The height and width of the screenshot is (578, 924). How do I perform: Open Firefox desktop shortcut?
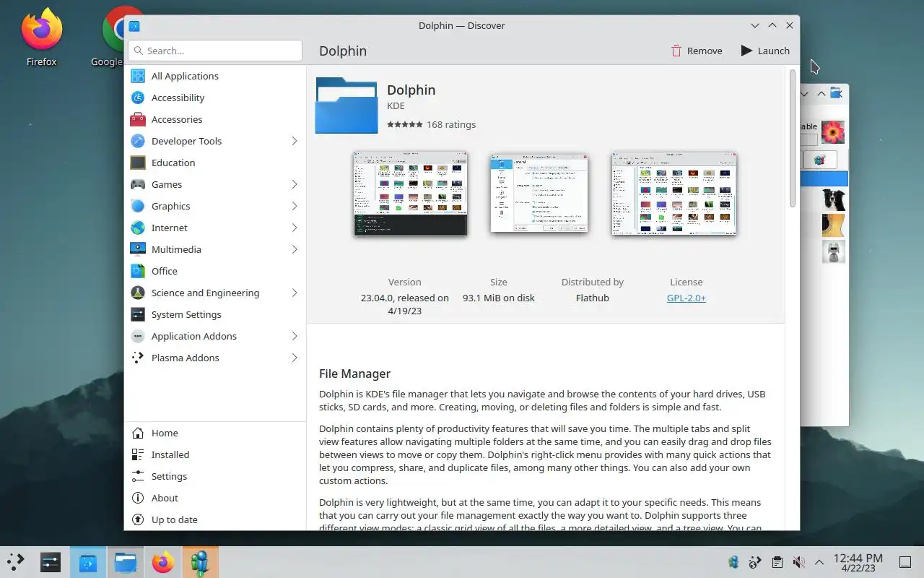41,38
